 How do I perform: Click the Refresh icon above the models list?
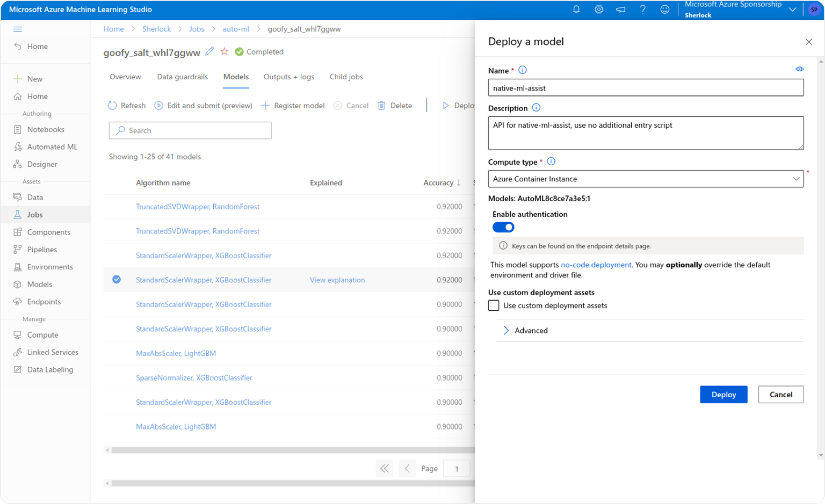coord(112,105)
